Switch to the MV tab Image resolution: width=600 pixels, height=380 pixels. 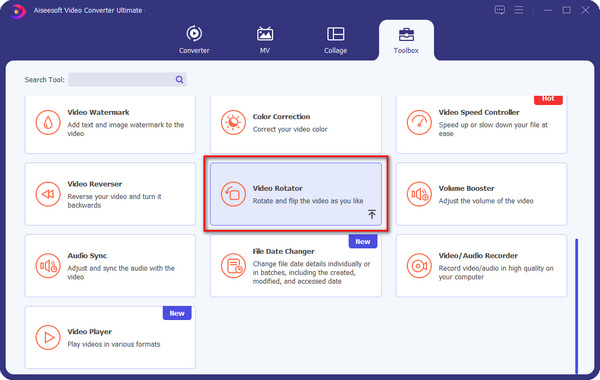point(265,40)
